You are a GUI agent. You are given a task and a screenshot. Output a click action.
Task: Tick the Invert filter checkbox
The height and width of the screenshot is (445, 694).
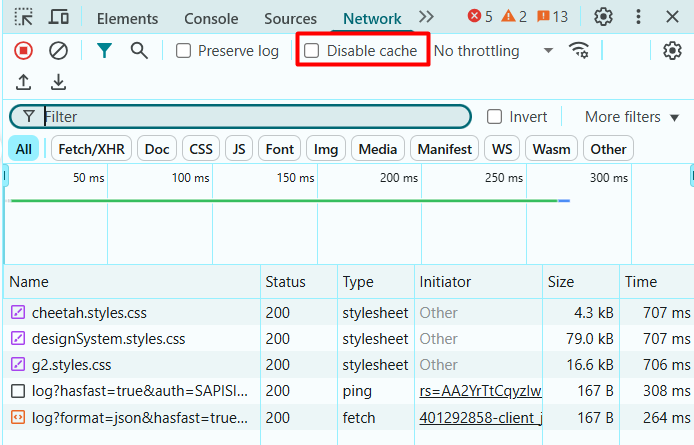click(494, 117)
